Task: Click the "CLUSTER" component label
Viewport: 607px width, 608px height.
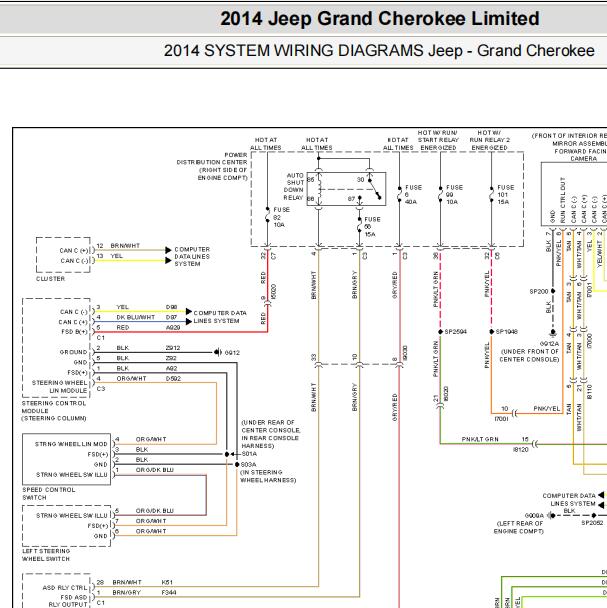Action: 50,279
